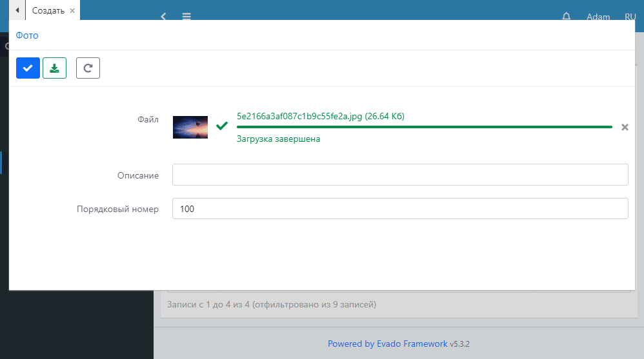This screenshot has height=359, width=644.
Task: Focus the Описание input field
Action: (x=400, y=175)
